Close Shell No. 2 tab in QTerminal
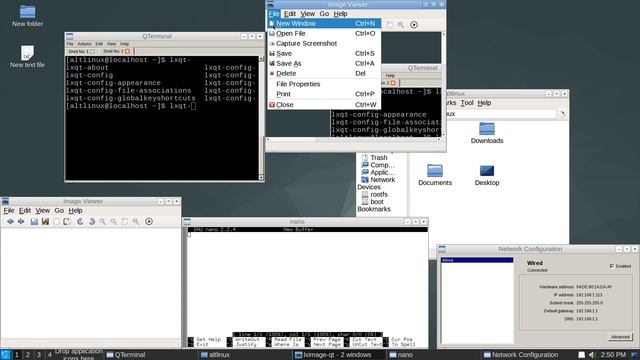The width and height of the screenshot is (640, 360). pyautogui.click(x=127, y=51)
